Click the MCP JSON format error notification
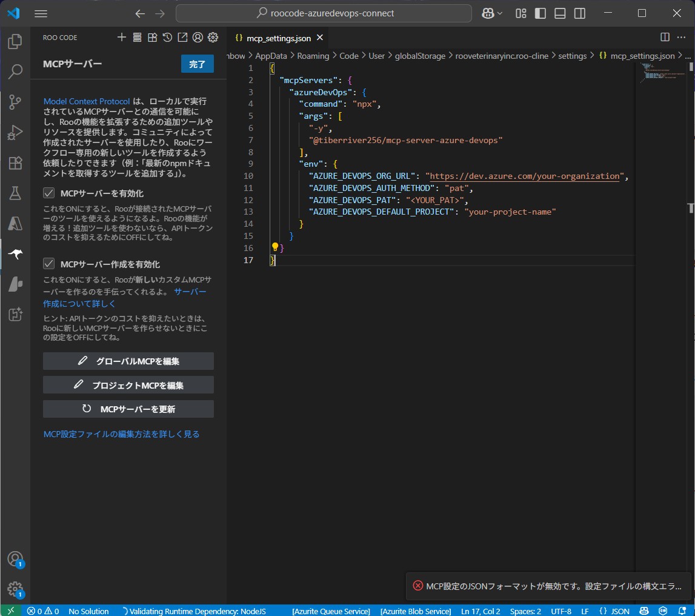695x616 pixels. 548,586
